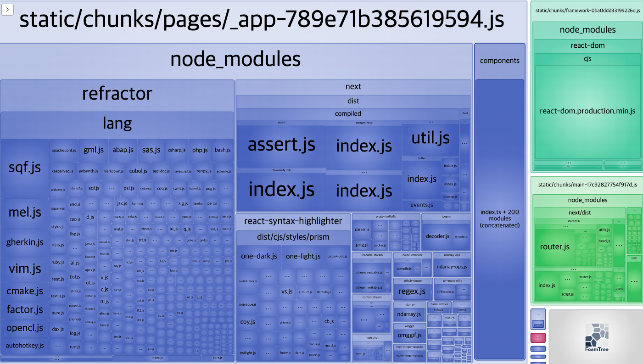643x364 pixels.
Task: Click the mel.js module cell
Action: tap(25, 213)
